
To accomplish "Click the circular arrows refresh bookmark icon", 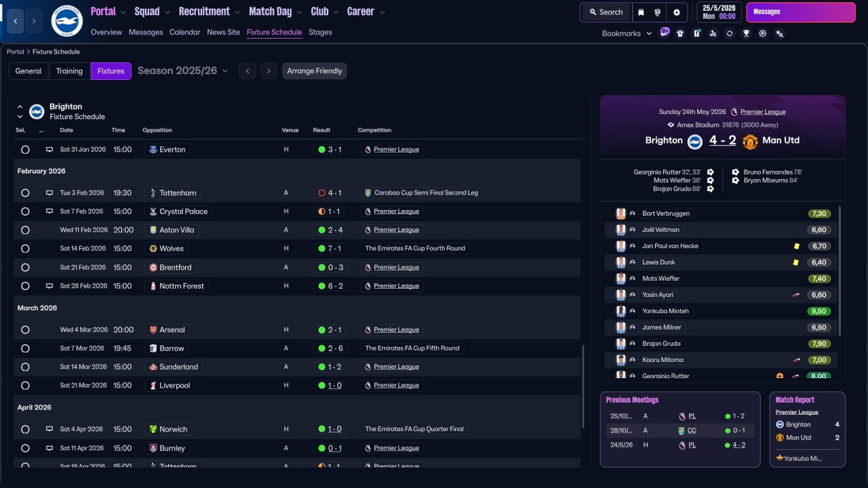I will (x=730, y=33).
